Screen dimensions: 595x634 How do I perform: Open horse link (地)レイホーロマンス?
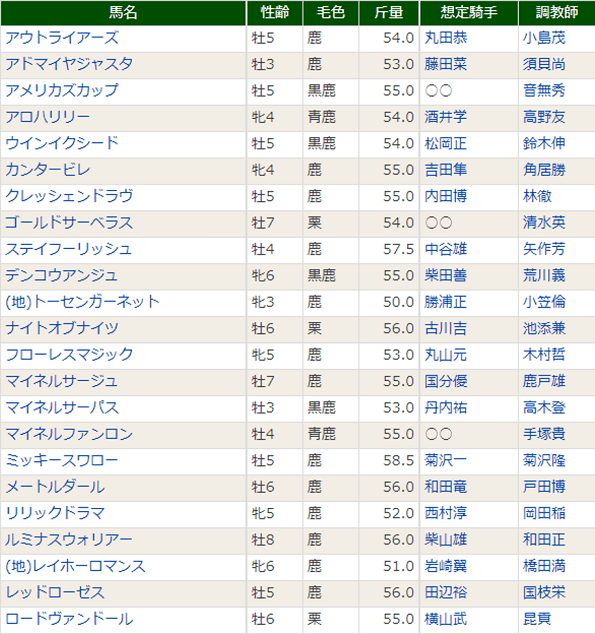[x=75, y=566]
